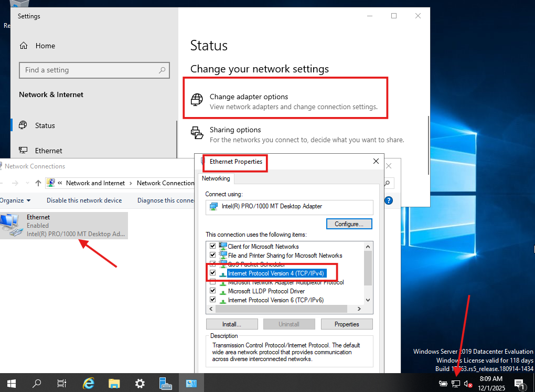Expand the Organize menu

[15, 200]
